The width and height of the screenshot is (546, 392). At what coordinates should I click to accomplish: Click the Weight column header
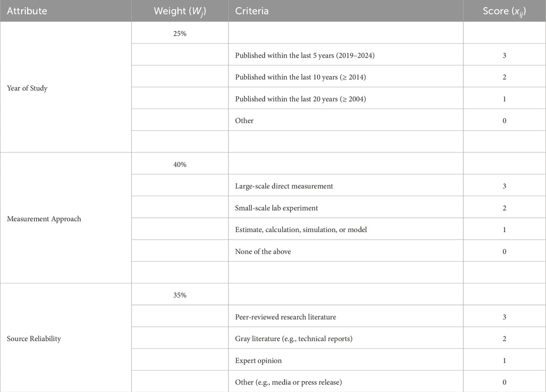[x=180, y=11]
